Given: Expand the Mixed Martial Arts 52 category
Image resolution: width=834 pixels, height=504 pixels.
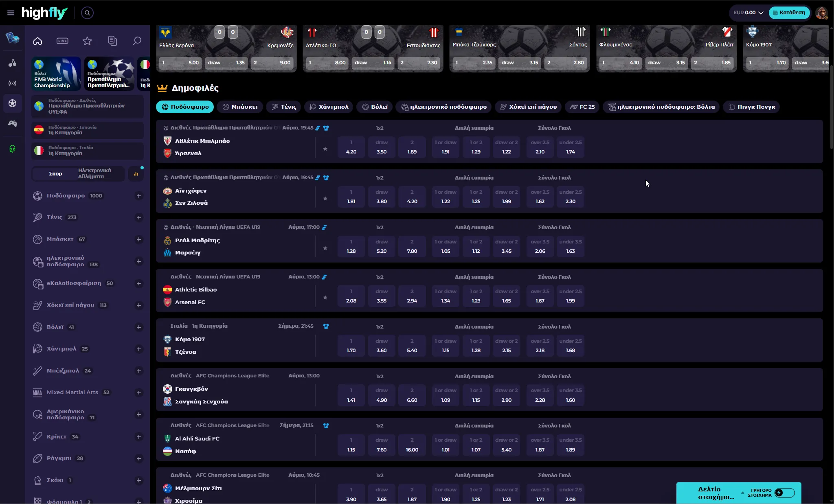Looking at the screenshot, I should coord(138,393).
